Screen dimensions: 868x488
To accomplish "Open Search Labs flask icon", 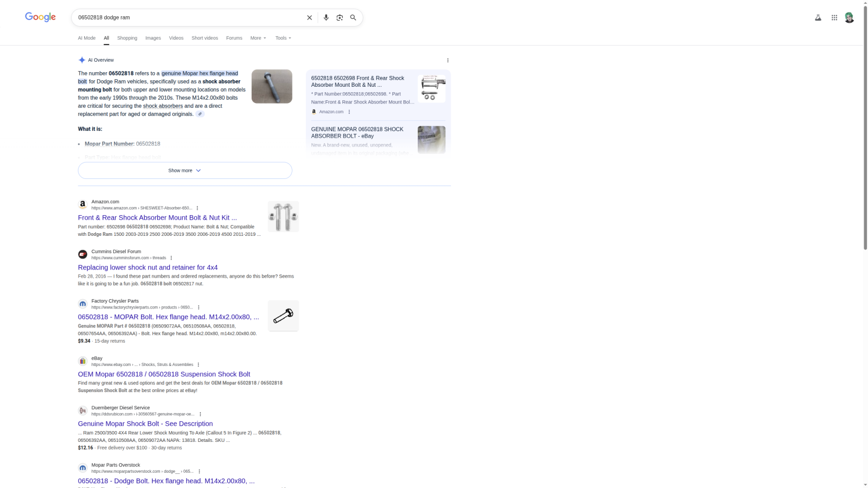I will click(818, 17).
